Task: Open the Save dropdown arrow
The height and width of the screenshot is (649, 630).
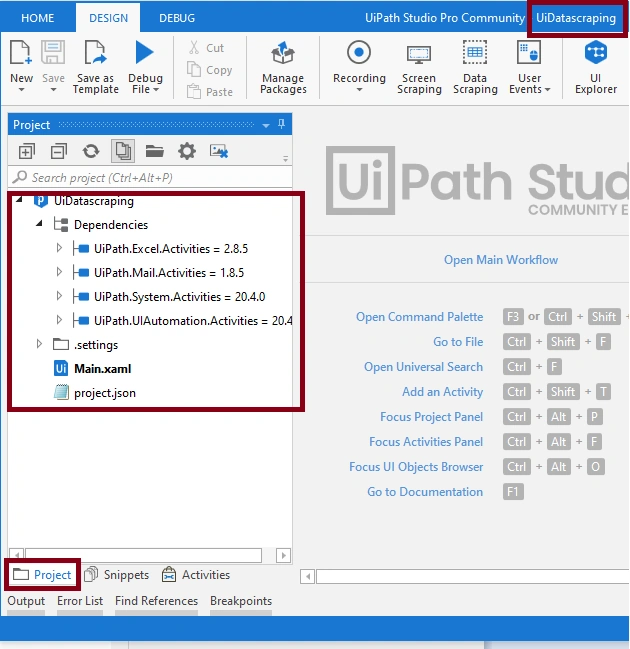Action: [53, 90]
